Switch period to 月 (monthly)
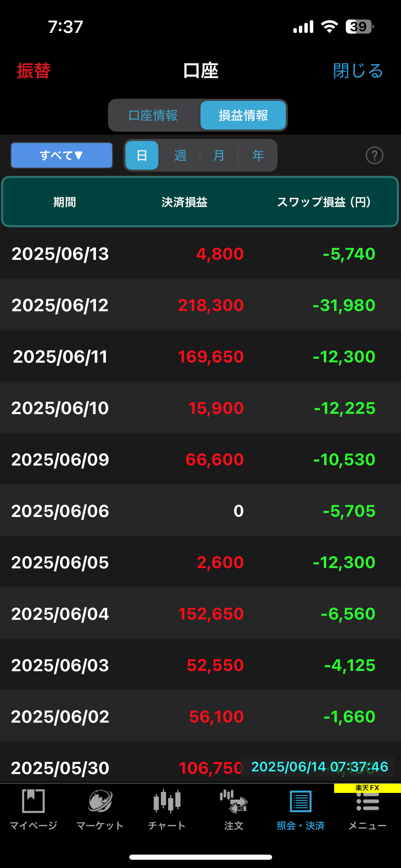This screenshot has width=401, height=868. 219,156
